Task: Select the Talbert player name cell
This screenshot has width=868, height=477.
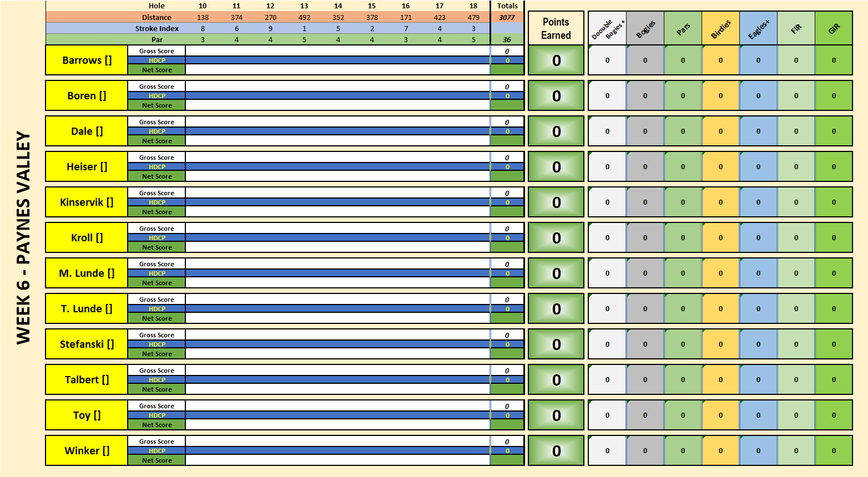Action: coord(87,380)
